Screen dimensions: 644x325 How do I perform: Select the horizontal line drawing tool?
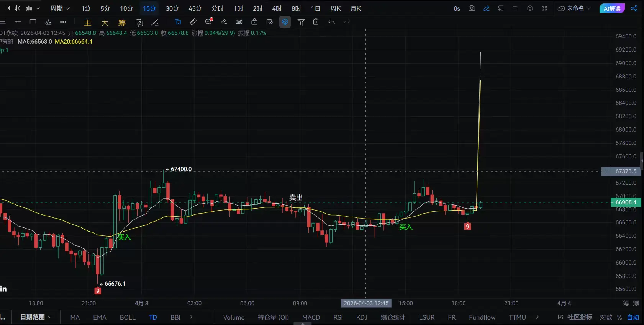coord(18,22)
